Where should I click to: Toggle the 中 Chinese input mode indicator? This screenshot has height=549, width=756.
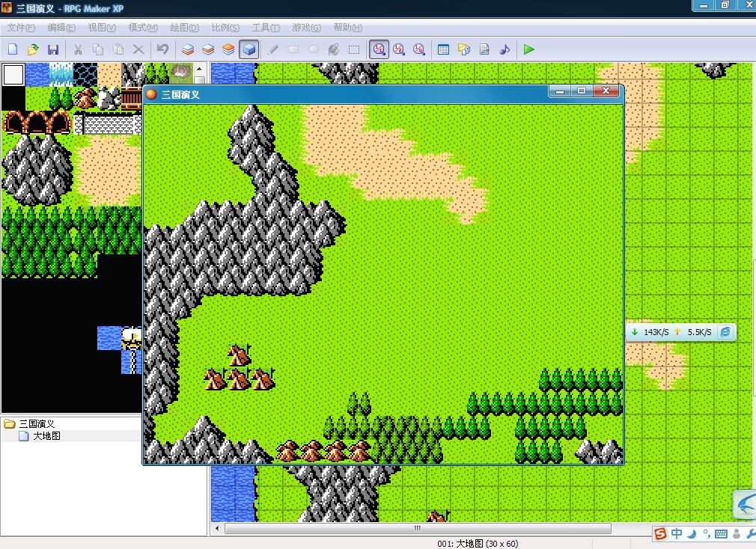[x=677, y=533]
